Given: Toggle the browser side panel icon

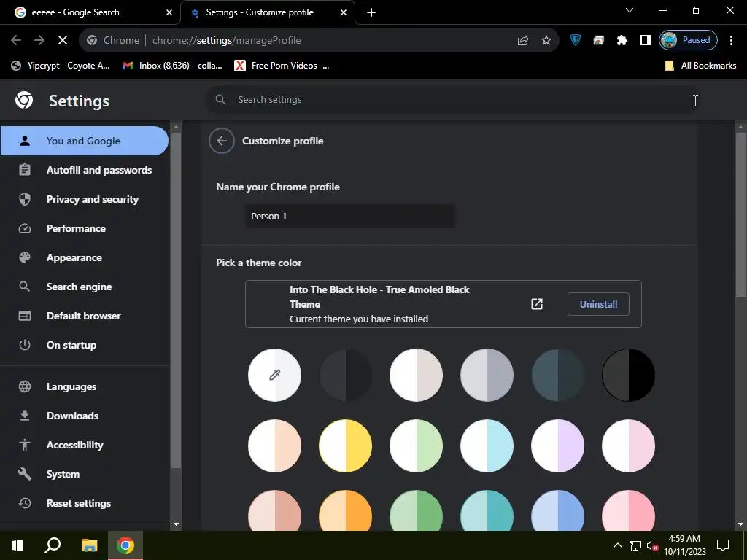Looking at the screenshot, I should [646, 41].
